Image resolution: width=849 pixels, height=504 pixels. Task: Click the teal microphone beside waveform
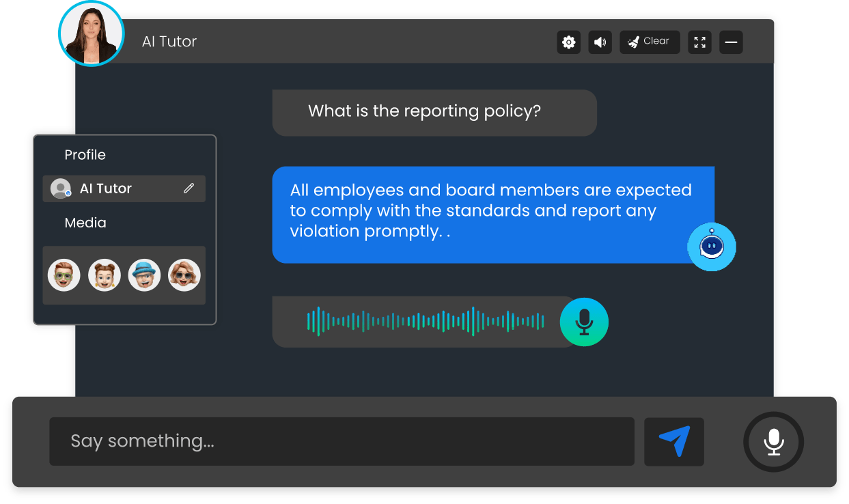click(x=584, y=322)
